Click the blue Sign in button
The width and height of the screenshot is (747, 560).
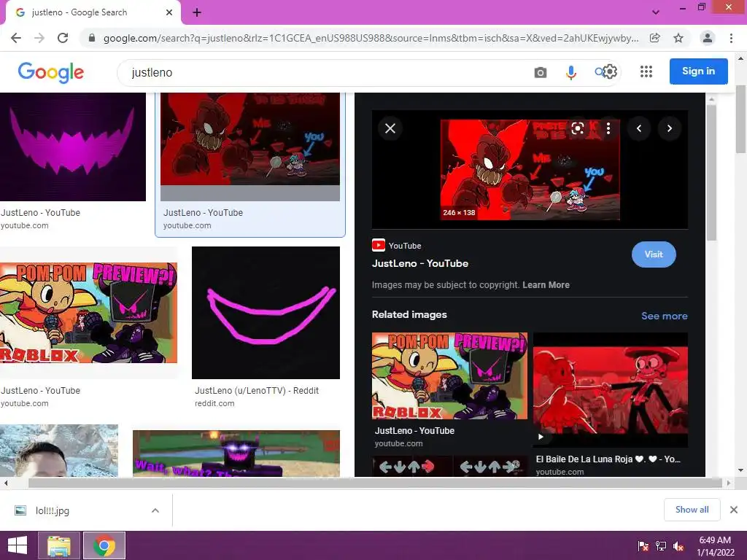pos(698,71)
